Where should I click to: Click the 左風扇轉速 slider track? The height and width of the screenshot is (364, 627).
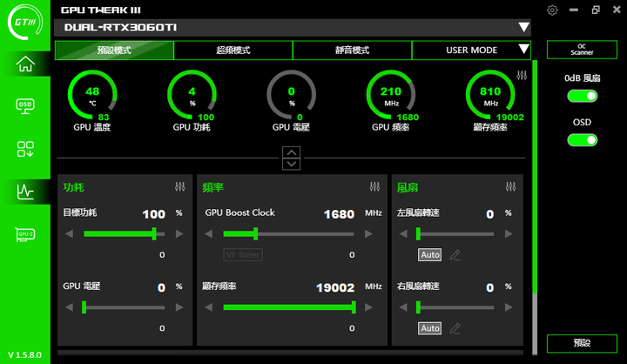pos(455,234)
